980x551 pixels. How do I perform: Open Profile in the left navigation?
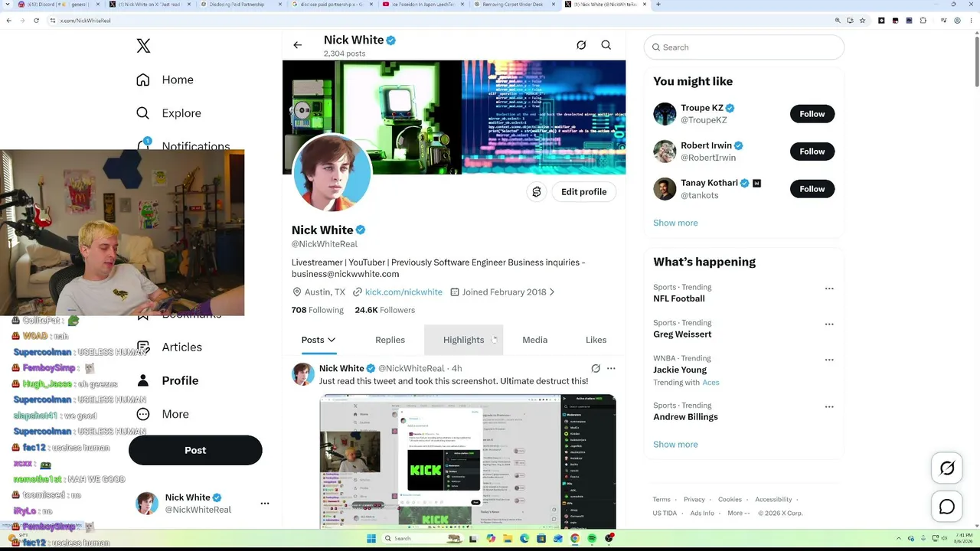coord(167,380)
